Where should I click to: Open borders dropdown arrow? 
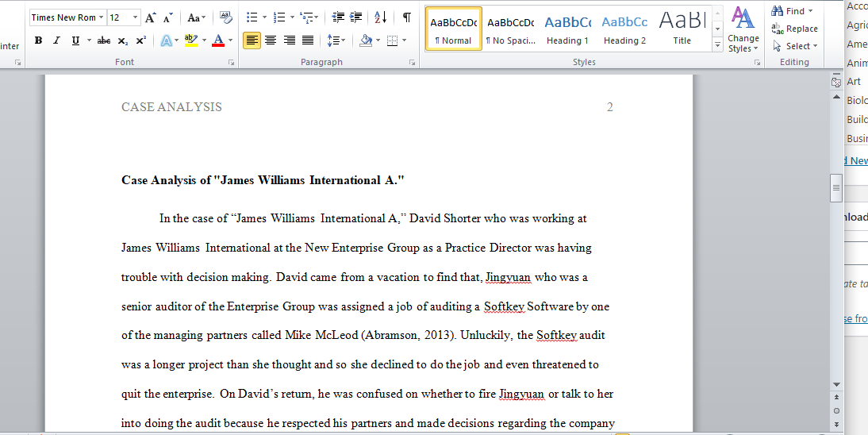[x=404, y=40]
